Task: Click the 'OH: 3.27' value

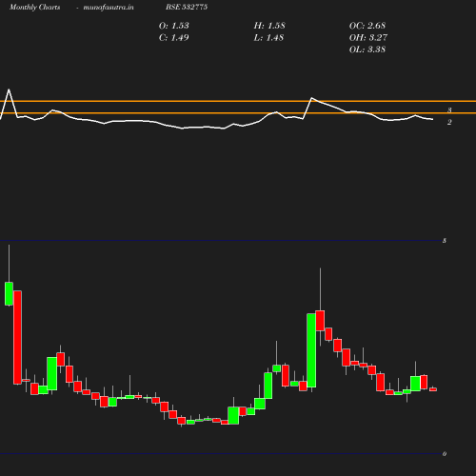Action: [368, 38]
